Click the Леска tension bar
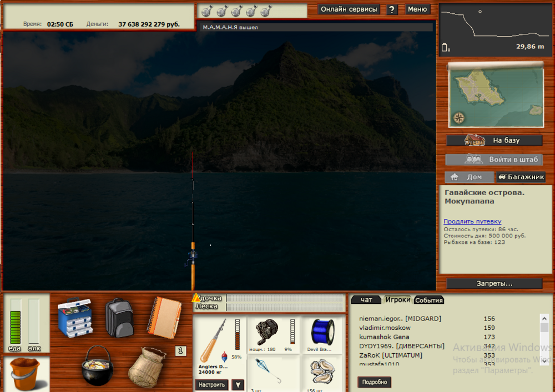555x392 pixels. [285, 307]
